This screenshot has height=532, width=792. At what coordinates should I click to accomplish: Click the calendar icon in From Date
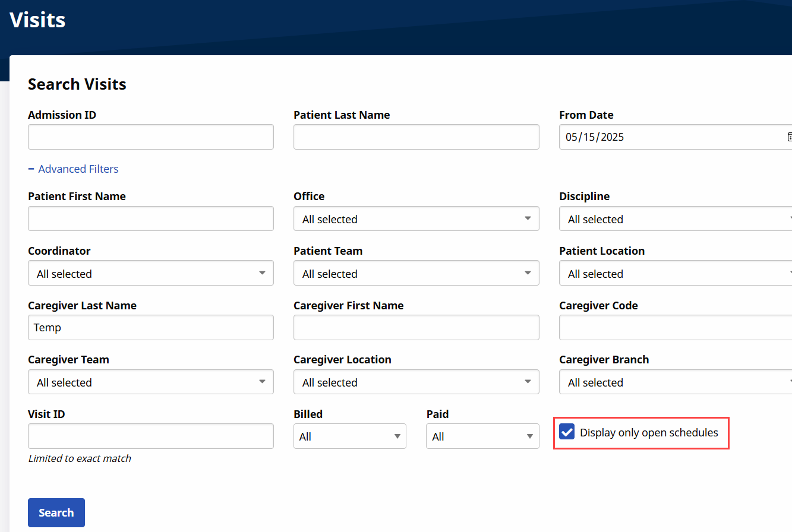coord(789,137)
